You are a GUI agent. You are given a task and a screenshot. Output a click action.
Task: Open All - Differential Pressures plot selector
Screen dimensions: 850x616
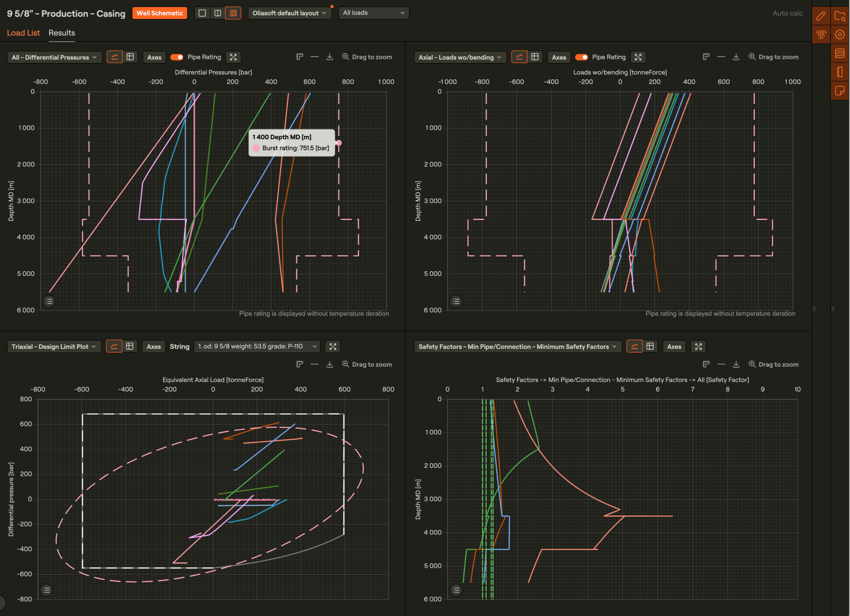point(54,57)
